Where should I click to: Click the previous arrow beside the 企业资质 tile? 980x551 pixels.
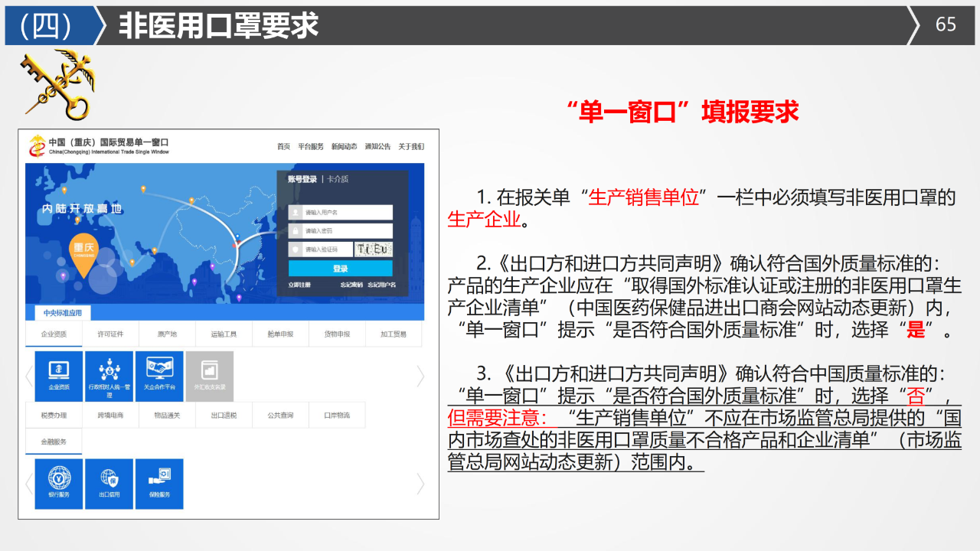coord(29,376)
